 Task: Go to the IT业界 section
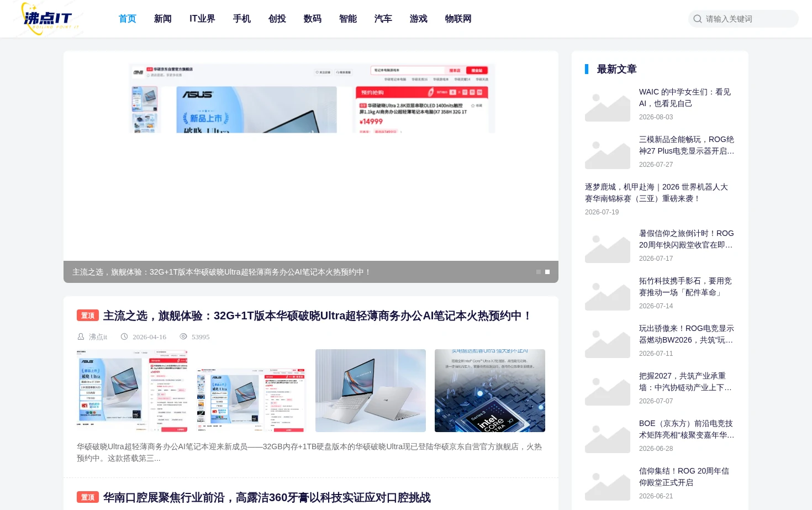(202, 19)
